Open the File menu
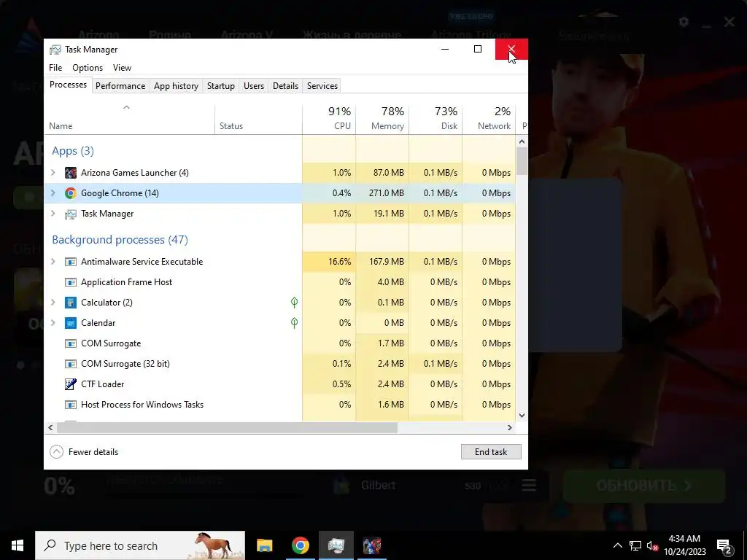The image size is (747, 560). (x=55, y=68)
